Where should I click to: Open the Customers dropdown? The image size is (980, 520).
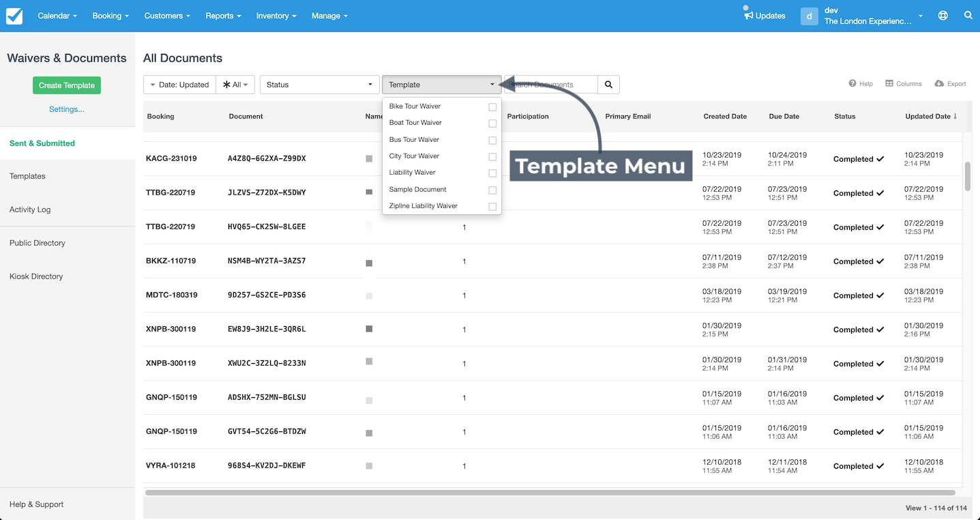(167, 16)
